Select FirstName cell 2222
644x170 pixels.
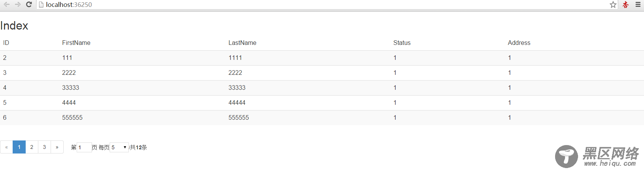[x=69, y=73]
